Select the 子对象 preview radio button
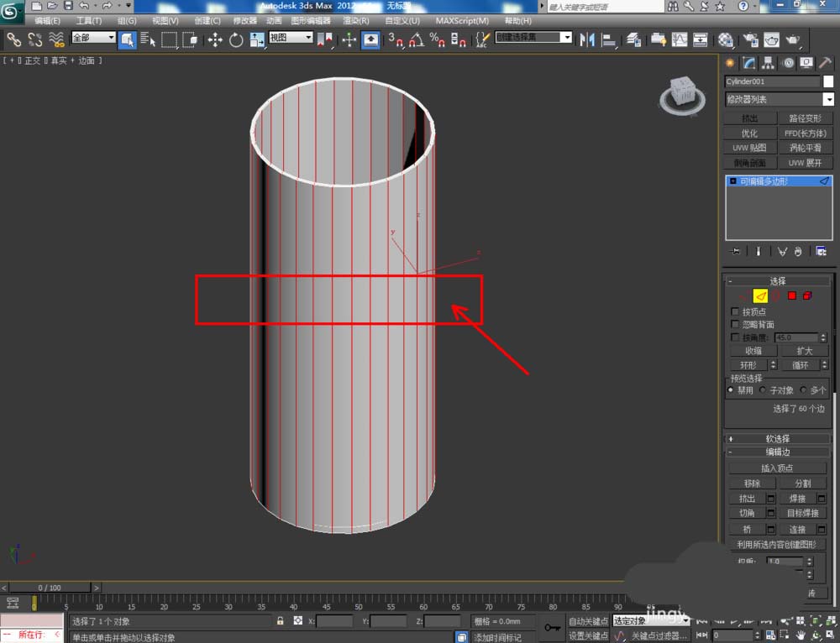 [x=763, y=389]
